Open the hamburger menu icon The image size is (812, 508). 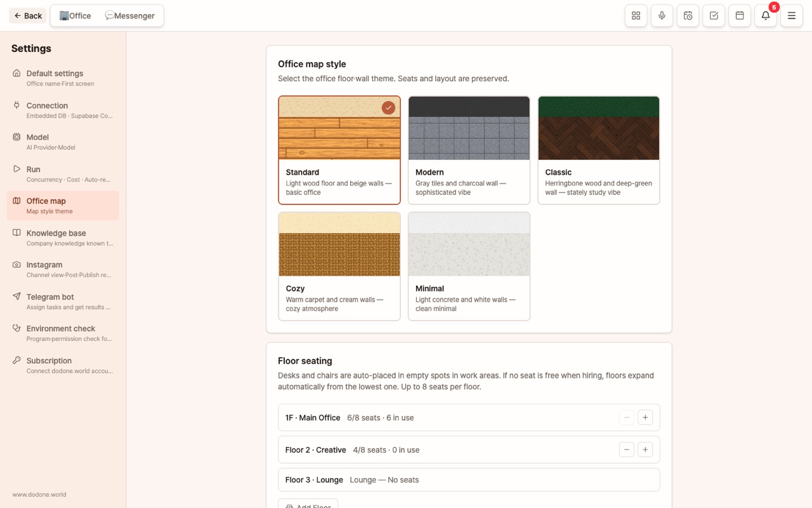(792, 16)
